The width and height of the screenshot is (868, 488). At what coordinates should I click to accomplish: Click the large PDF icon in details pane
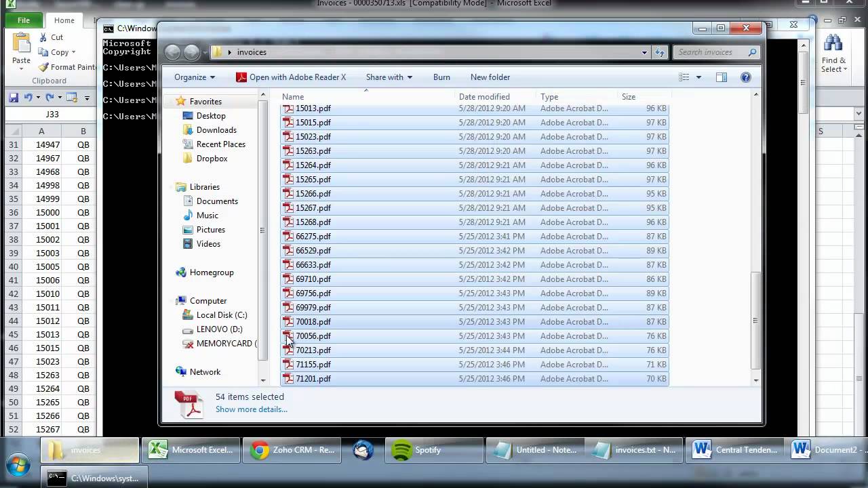(x=189, y=404)
